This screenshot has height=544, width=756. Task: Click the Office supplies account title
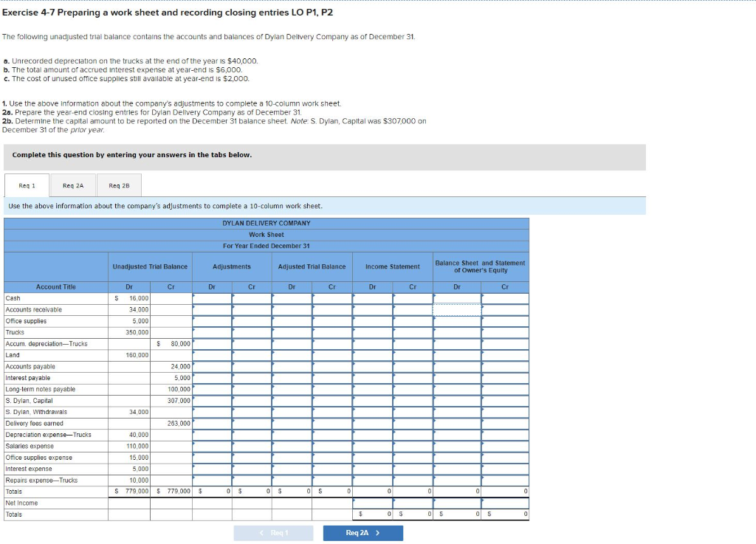coord(26,321)
